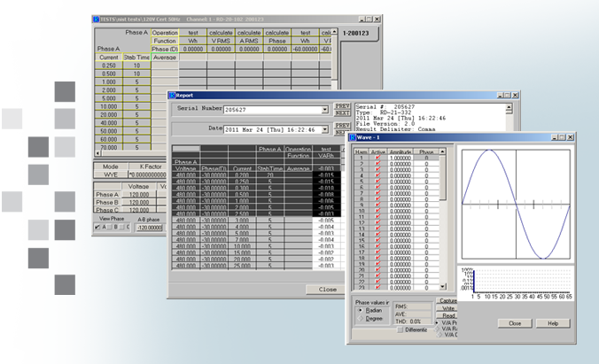Click the VARh function cell in Report grid
599x364 pixels.
326,156
